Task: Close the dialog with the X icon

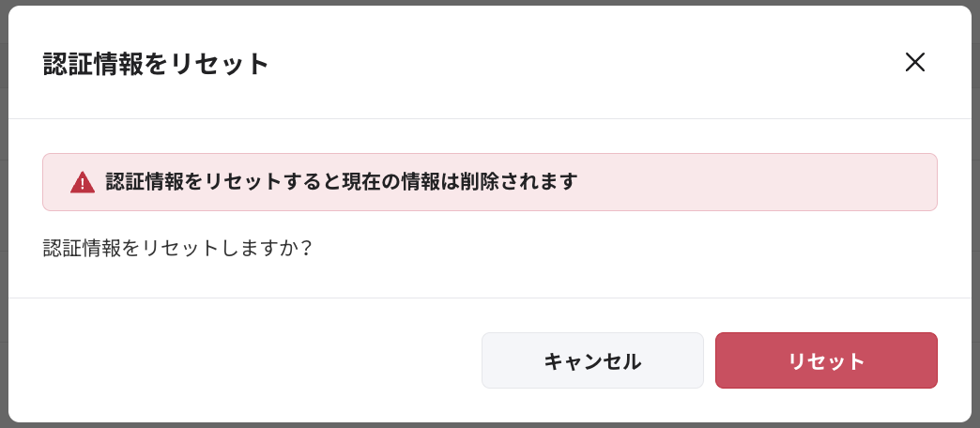Action: tap(914, 63)
